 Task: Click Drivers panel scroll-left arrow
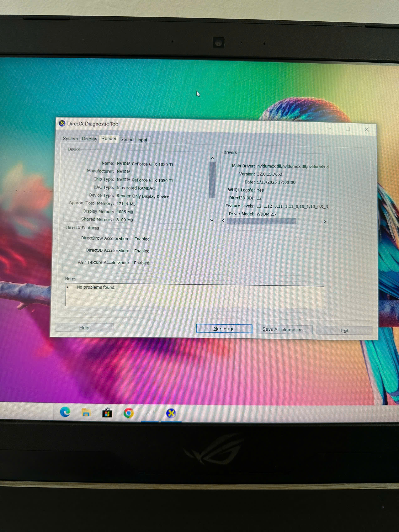pyautogui.click(x=223, y=220)
